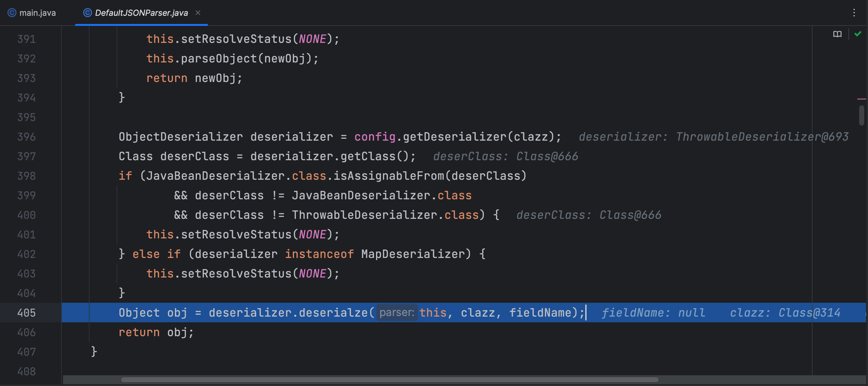The height and width of the screenshot is (386, 868).
Task: Click 'ObjectDeserializer' type on line 396
Action: point(181,137)
